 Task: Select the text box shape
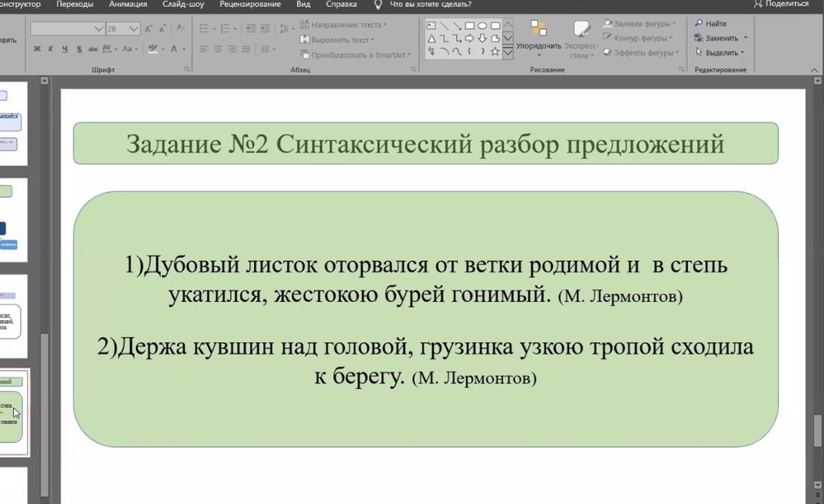(431, 25)
